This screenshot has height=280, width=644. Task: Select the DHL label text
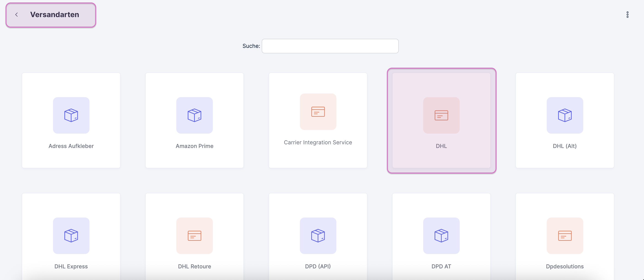pyautogui.click(x=441, y=146)
